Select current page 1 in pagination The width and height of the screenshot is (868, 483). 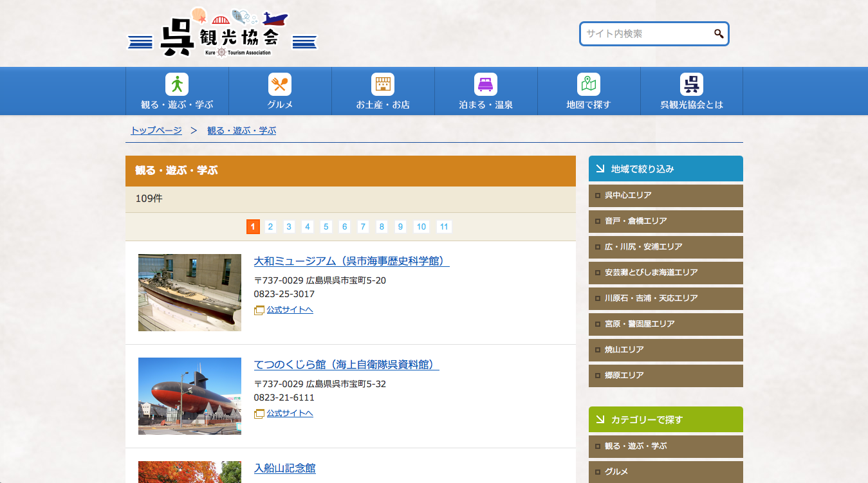[253, 226]
